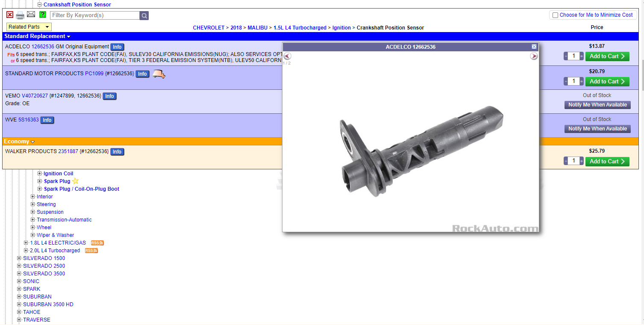Open the RSS feed for 2.0L L4 Turbocharged
644x325 pixels.
click(x=91, y=251)
